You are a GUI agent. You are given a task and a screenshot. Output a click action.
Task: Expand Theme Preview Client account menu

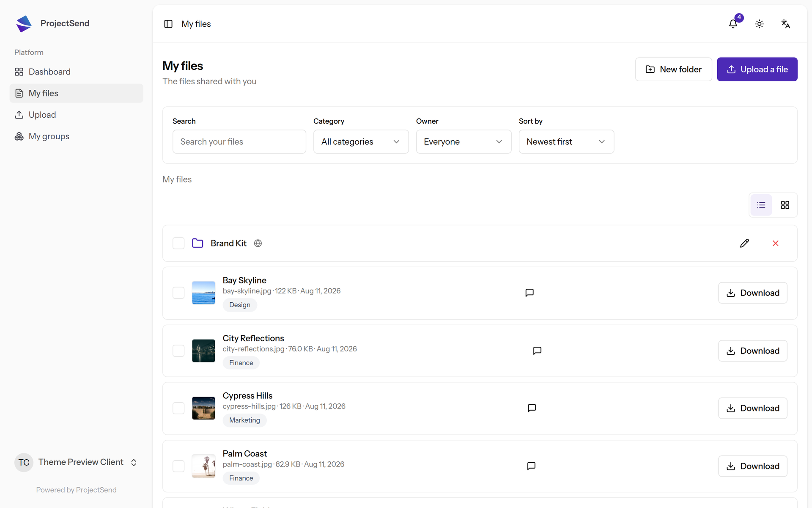[76, 462]
